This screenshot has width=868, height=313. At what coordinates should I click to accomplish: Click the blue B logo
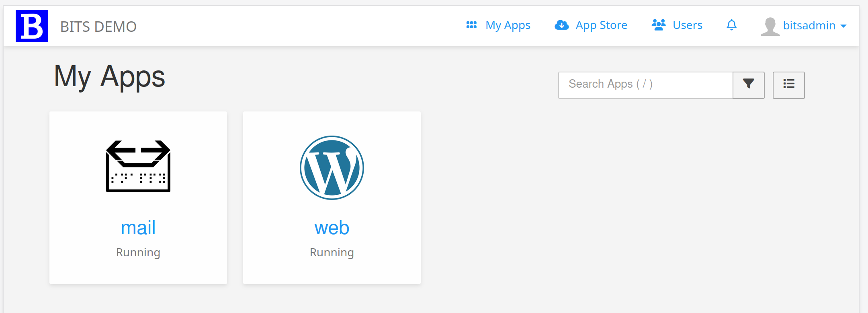32,26
